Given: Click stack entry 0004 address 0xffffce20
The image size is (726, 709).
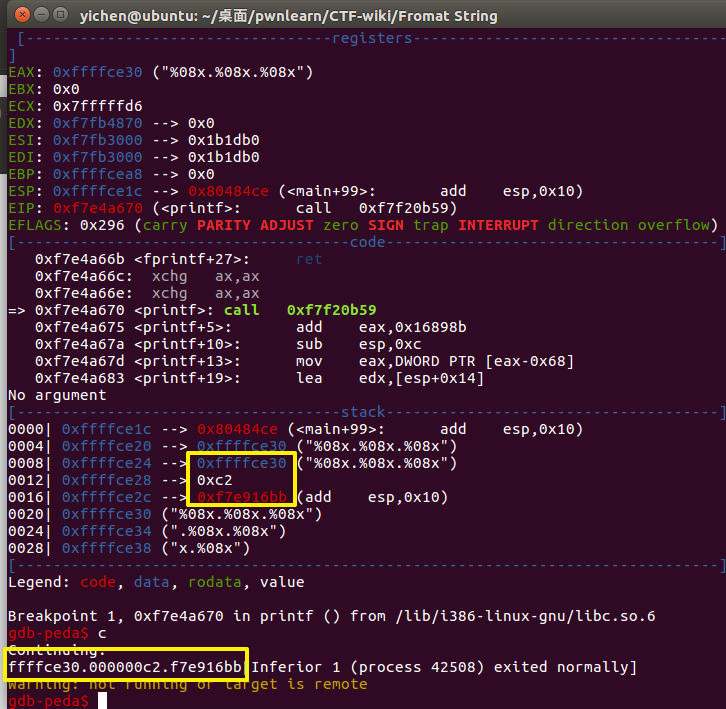Looking at the screenshot, I should click(106, 446).
